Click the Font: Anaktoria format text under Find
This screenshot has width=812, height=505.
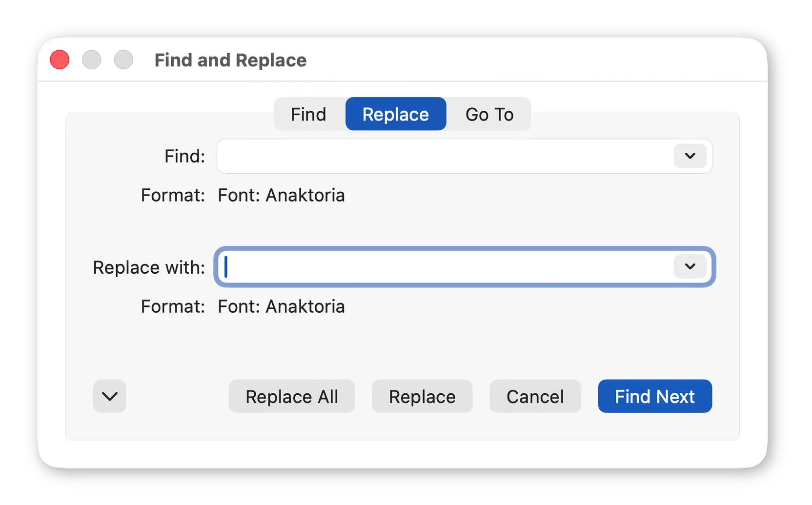281,195
